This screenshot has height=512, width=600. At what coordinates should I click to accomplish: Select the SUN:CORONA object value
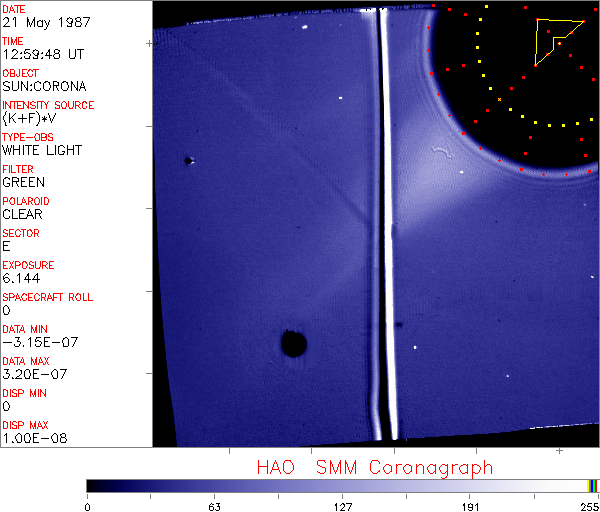[x=44, y=86]
